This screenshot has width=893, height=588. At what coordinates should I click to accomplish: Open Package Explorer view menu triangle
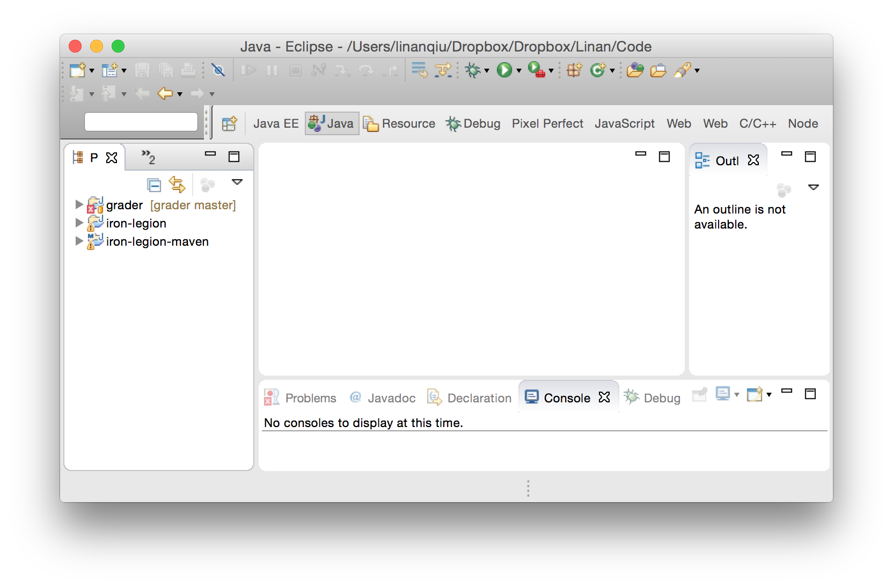coord(237,182)
